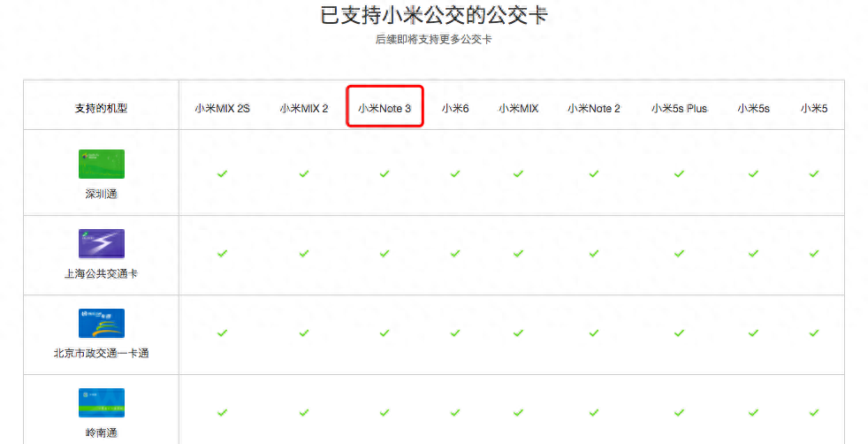Select the 小米5s column header

(753, 109)
